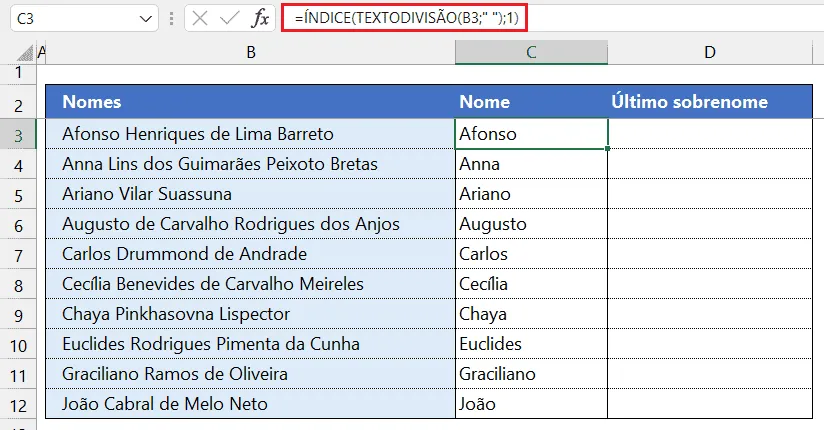Cancel the formula entry with the X icon
Screen dimensions: 824x430
pyautogui.click(x=200, y=19)
